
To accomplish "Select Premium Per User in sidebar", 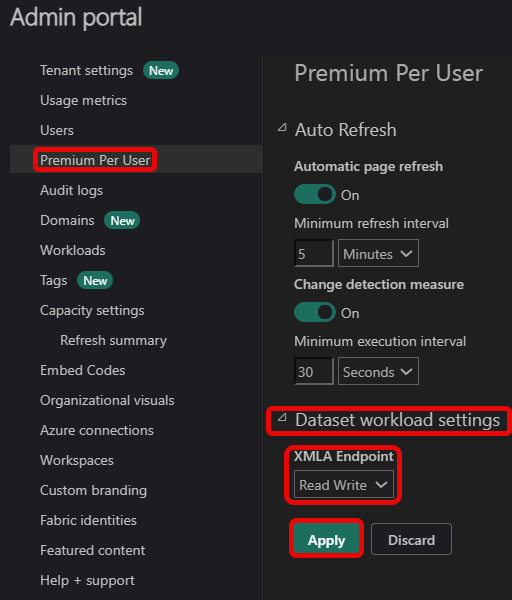I will click(x=95, y=160).
